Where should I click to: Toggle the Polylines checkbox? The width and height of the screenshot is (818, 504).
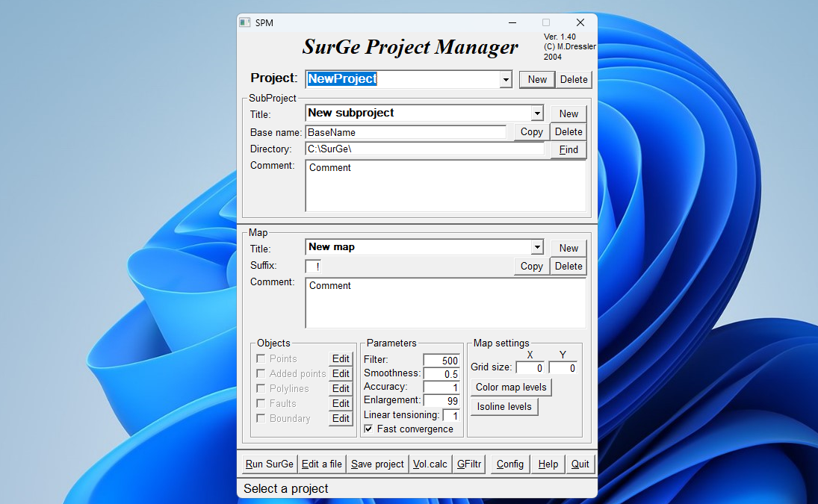(x=261, y=388)
